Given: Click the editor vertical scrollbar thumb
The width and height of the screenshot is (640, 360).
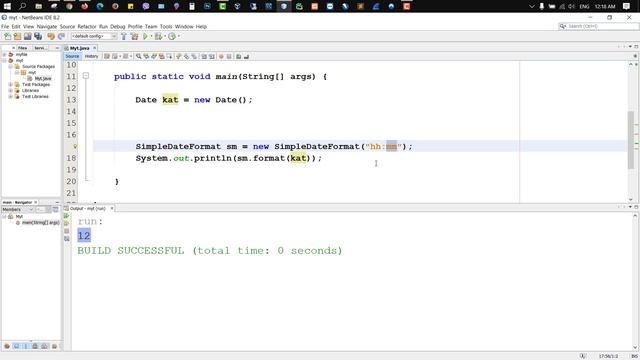Looking at the screenshot, I should pyautogui.click(x=631, y=140).
